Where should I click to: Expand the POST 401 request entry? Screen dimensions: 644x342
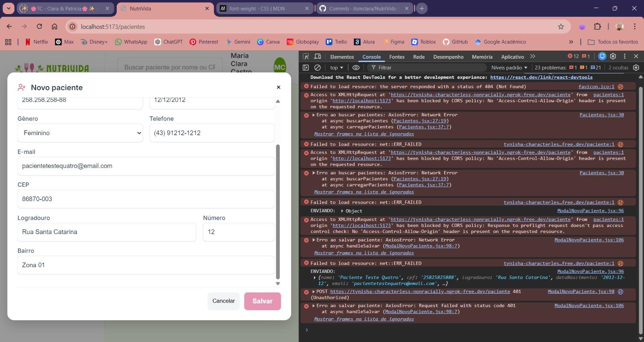tap(314, 291)
